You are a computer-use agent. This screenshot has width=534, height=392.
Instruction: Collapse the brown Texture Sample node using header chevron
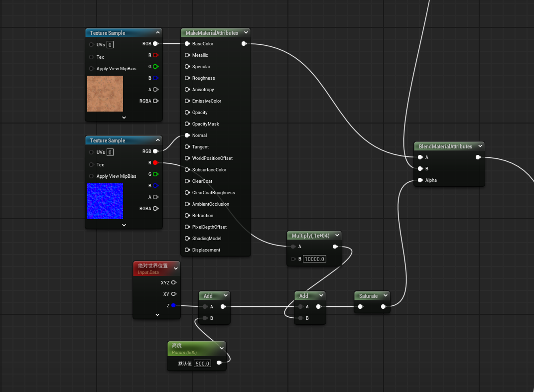point(158,33)
